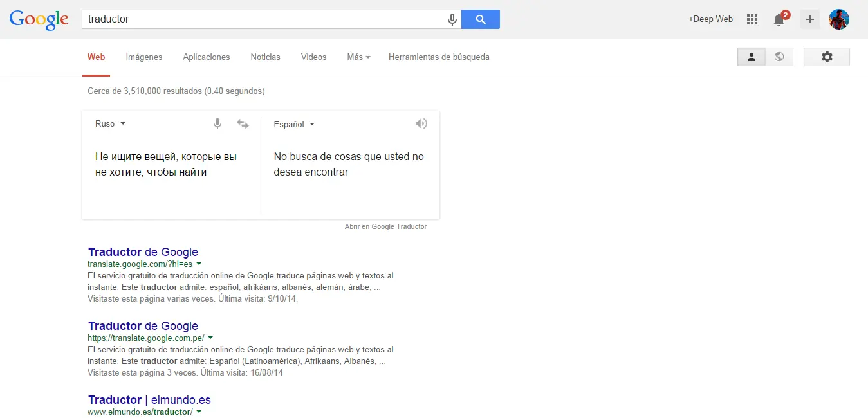Click the Última visita: 9/10/14 text
This screenshot has width=868, height=418.
pos(258,298)
